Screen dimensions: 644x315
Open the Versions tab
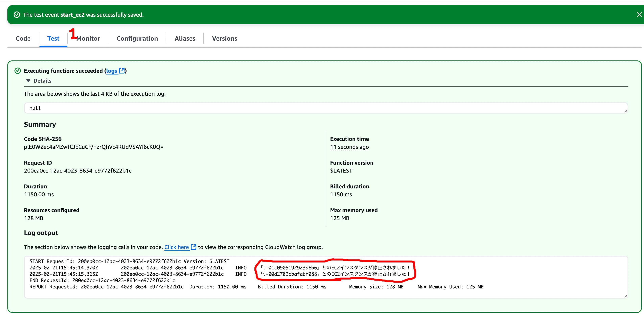pyautogui.click(x=224, y=38)
